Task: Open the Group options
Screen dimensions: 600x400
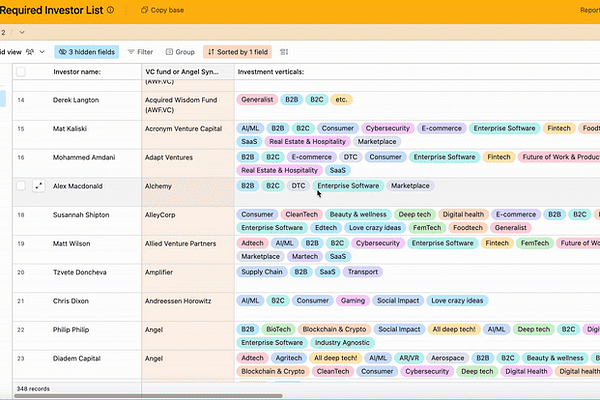Action: pyautogui.click(x=180, y=52)
